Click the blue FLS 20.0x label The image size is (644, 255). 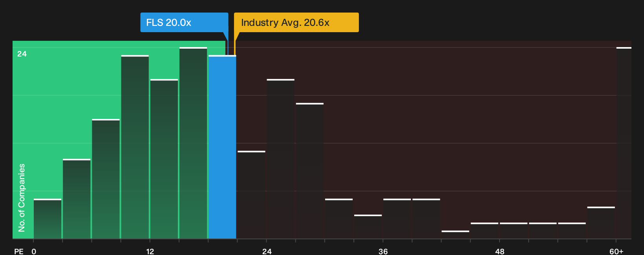pyautogui.click(x=184, y=22)
